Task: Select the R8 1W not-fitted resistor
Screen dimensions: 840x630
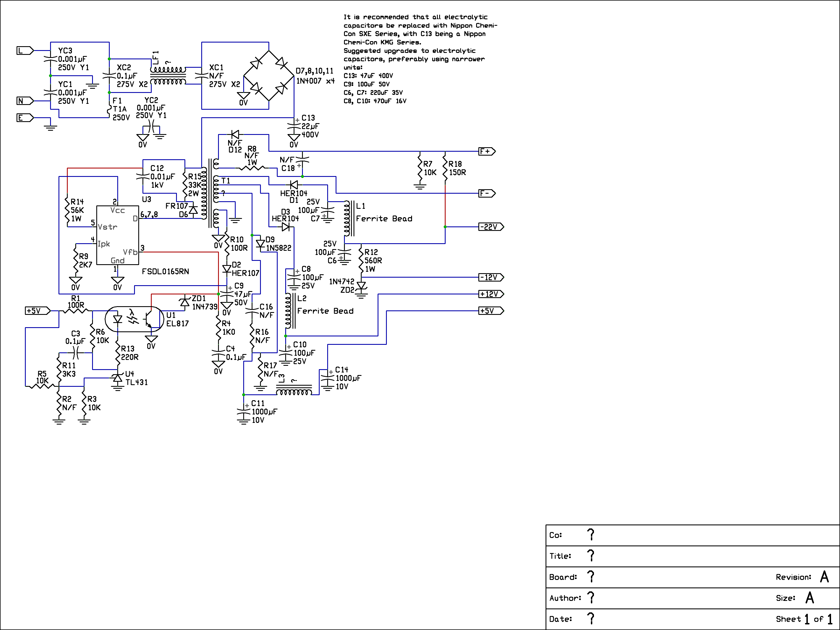Action: (252, 168)
